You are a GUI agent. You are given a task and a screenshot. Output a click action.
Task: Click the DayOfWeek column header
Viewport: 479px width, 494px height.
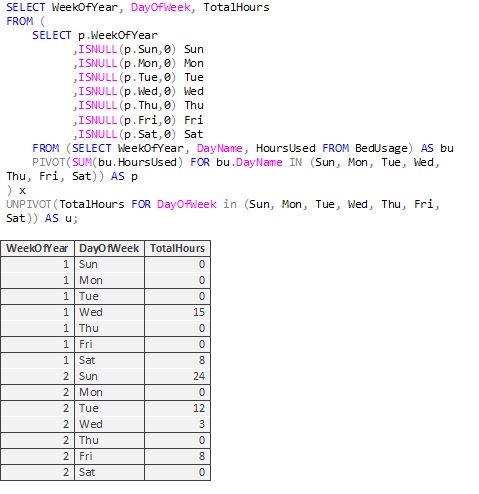click(x=109, y=248)
